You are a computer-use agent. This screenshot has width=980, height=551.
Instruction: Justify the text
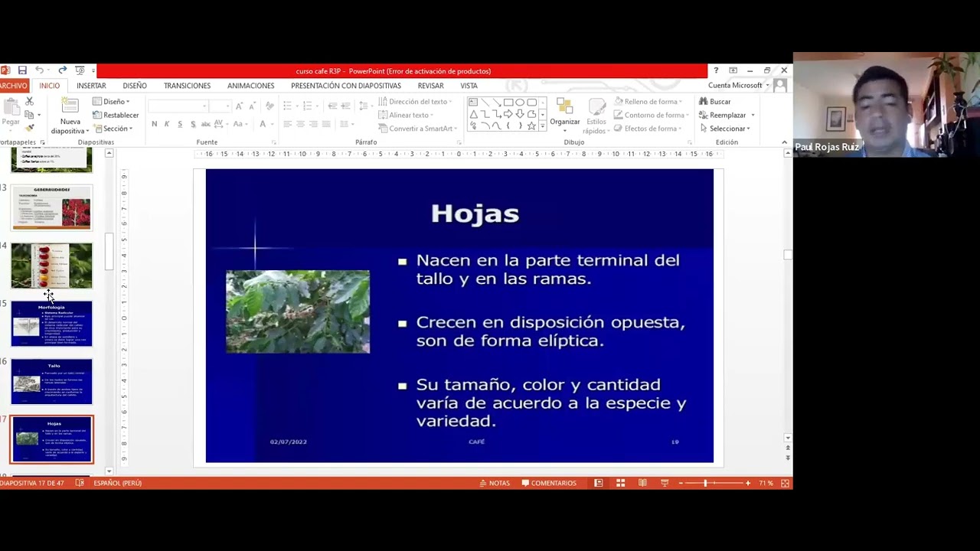click(x=326, y=124)
